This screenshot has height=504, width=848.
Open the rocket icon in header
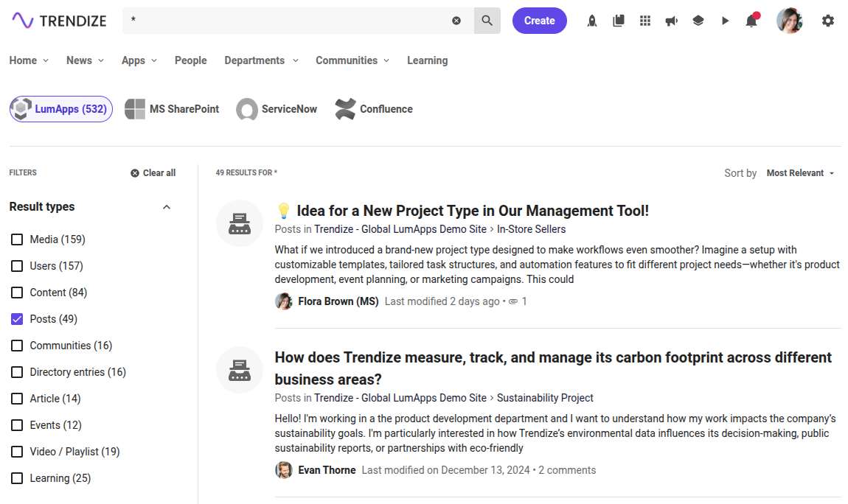[592, 21]
